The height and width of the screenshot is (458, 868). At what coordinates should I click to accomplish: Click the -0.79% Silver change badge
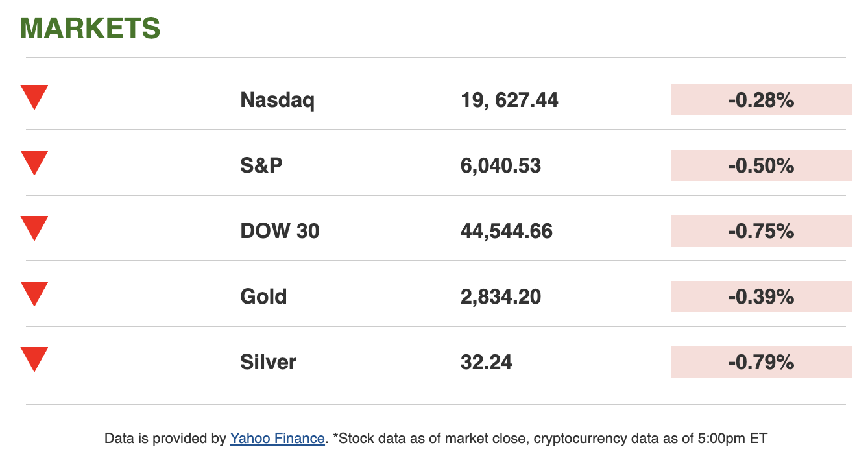click(x=761, y=362)
